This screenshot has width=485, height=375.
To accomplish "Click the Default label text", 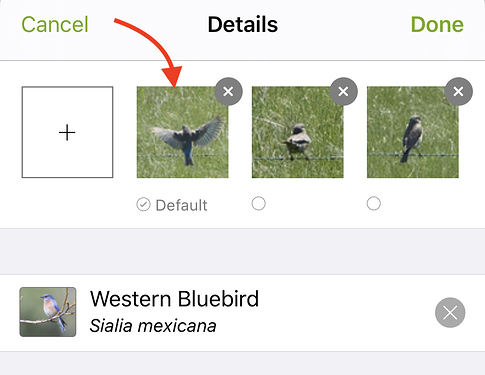I will [x=181, y=205].
